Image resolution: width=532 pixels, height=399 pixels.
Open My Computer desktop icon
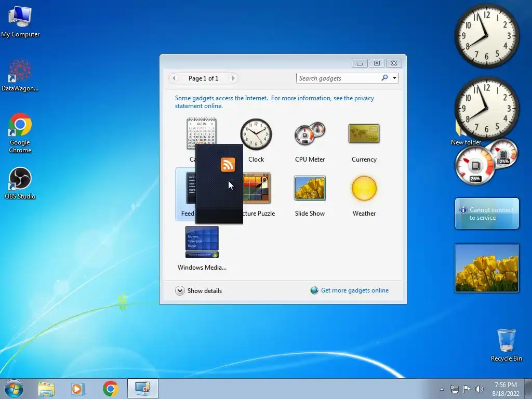(20, 22)
